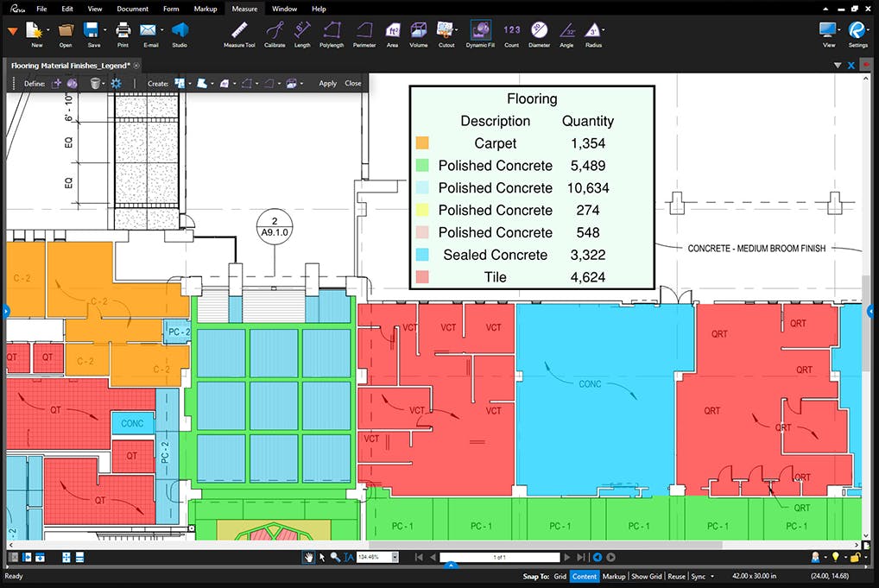Screen dimensions: 879x588
Task: Toggle Snap To Grid
Action: [x=560, y=576]
